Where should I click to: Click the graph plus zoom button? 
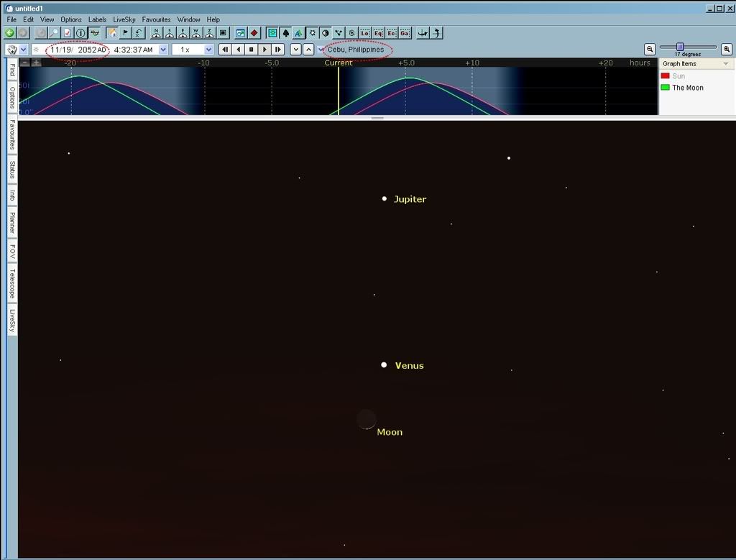pyautogui.click(x=36, y=63)
